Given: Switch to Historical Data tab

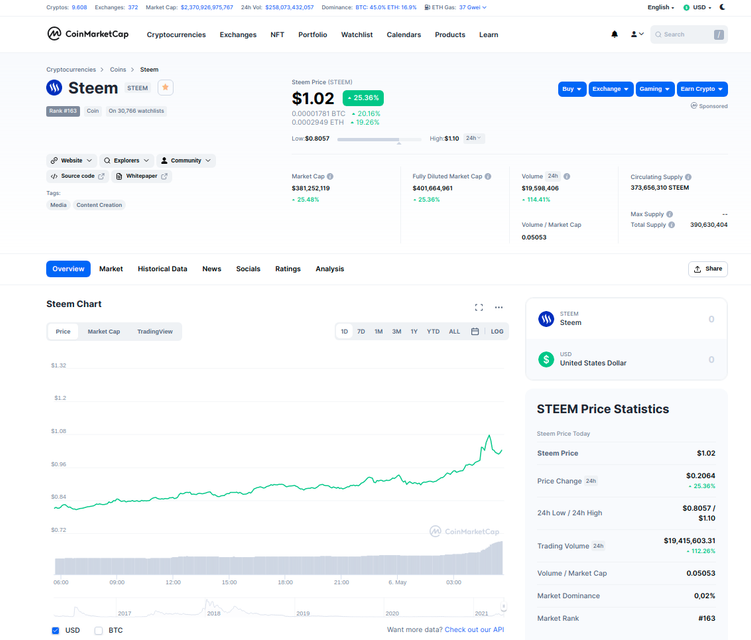Looking at the screenshot, I should [162, 269].
